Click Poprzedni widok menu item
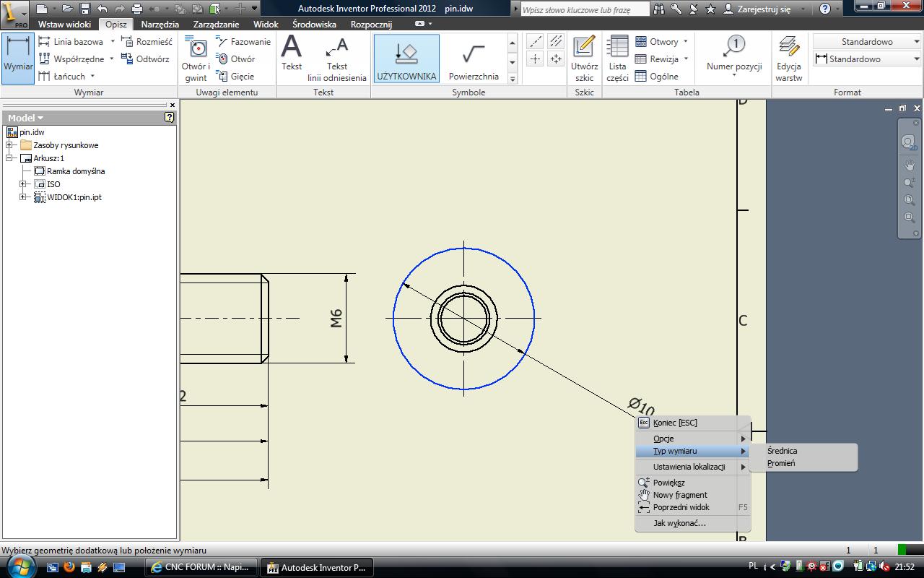924x578 pixels. click(x=692, y=507)
